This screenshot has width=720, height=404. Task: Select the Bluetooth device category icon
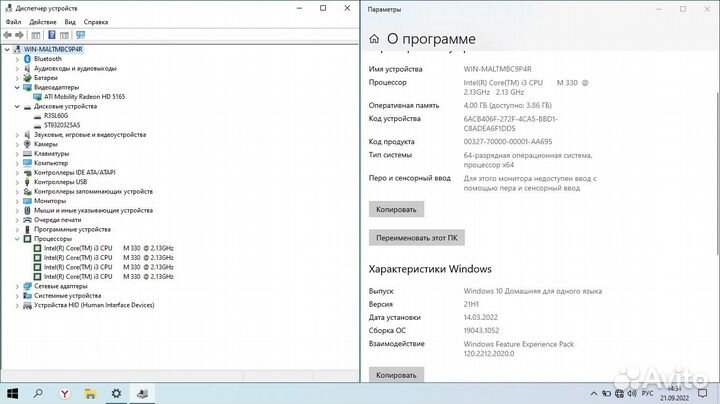point(28,59)
